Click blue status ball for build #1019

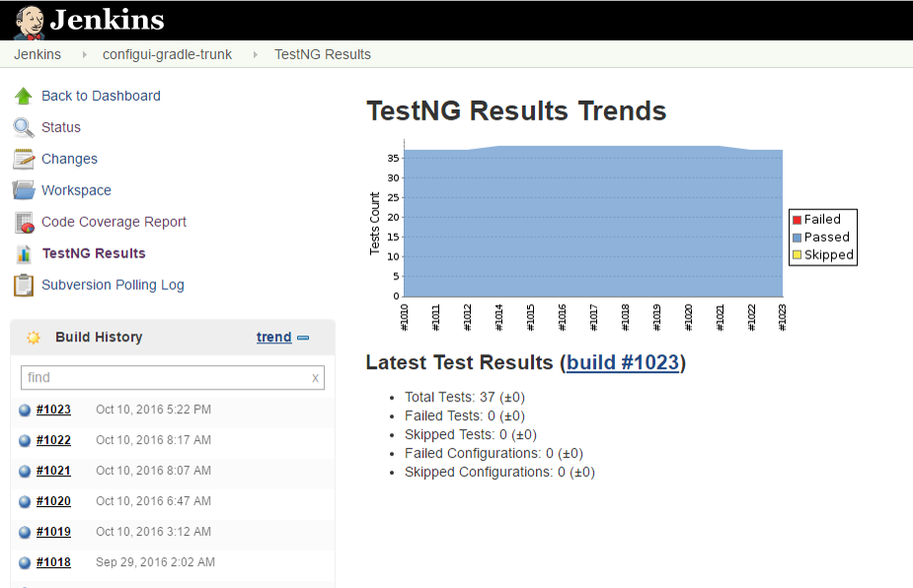[x=25, y=532]
